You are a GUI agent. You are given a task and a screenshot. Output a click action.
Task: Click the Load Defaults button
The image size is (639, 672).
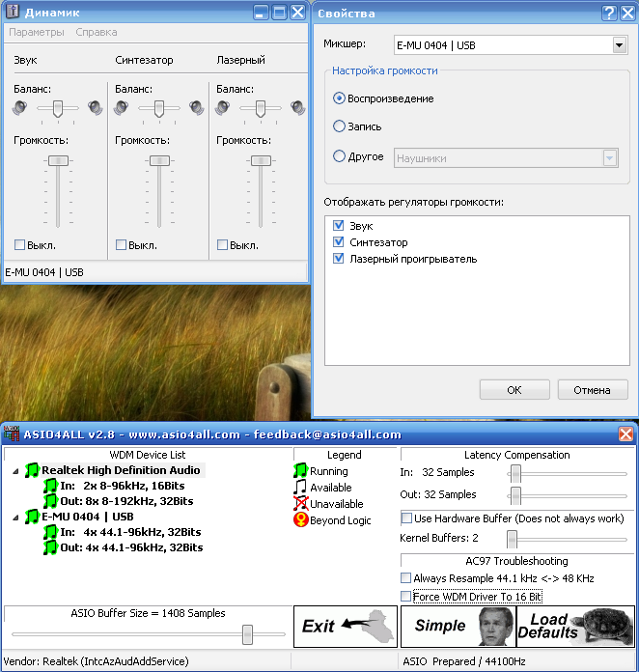coord(575,627)
